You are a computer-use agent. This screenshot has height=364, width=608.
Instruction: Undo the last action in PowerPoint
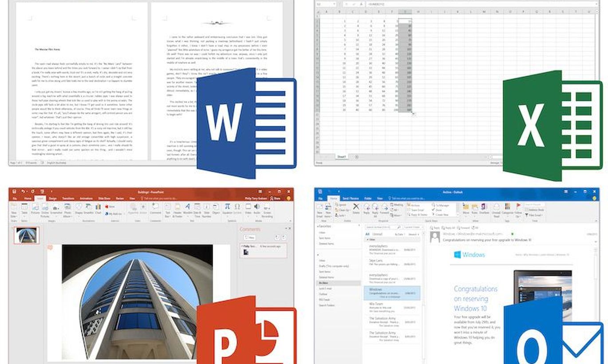23,191
